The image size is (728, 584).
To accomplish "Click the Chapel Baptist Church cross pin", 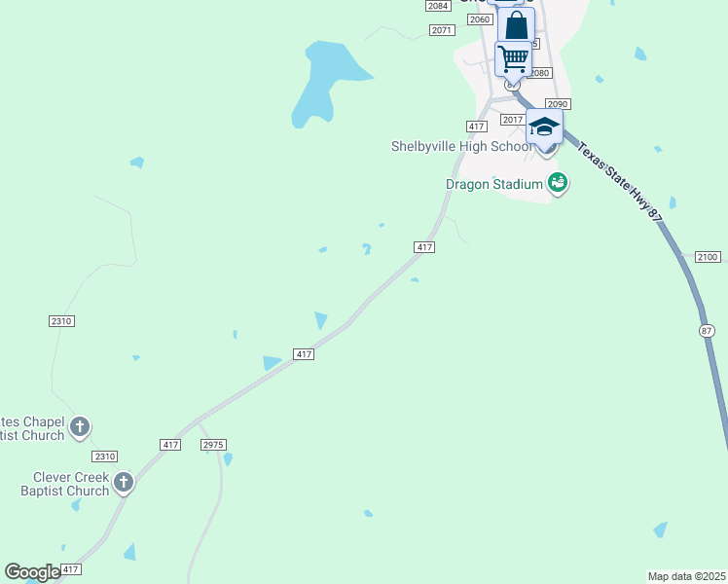I will (80, 426).
